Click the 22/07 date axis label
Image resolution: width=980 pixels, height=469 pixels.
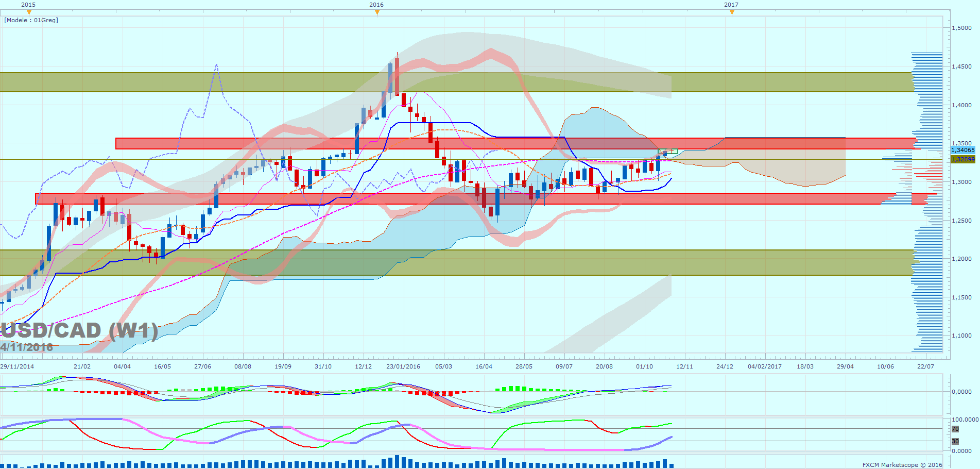click(926, 366)
